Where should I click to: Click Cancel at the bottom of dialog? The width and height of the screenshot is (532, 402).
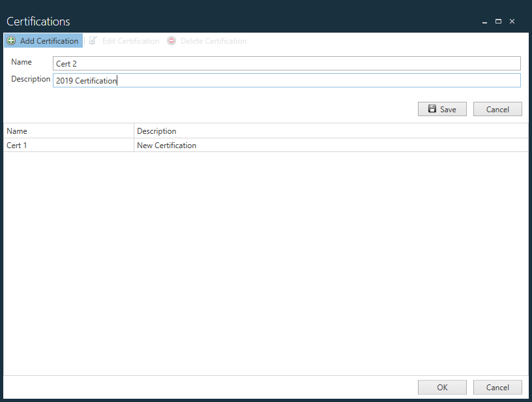coord(497,387)
